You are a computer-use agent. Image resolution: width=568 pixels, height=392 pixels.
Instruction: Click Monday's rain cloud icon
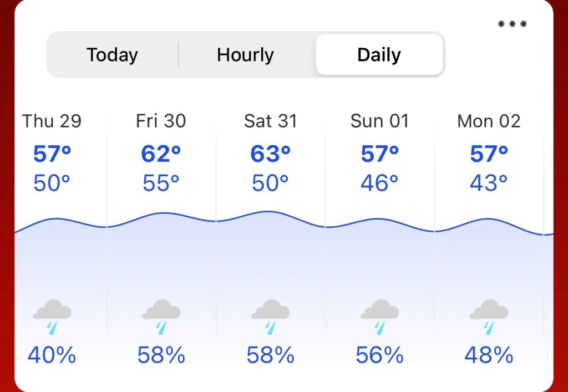pyautogui.click(x=489, y=316)
